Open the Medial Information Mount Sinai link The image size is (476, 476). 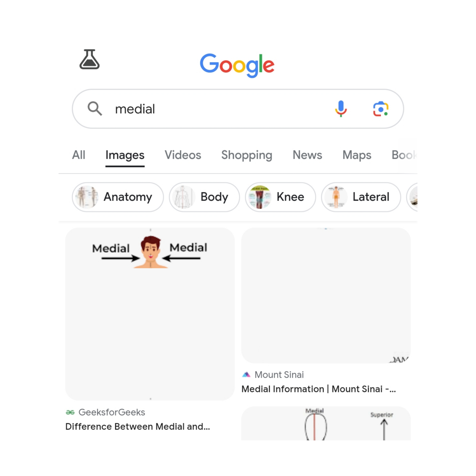click(x=319, y=389)
